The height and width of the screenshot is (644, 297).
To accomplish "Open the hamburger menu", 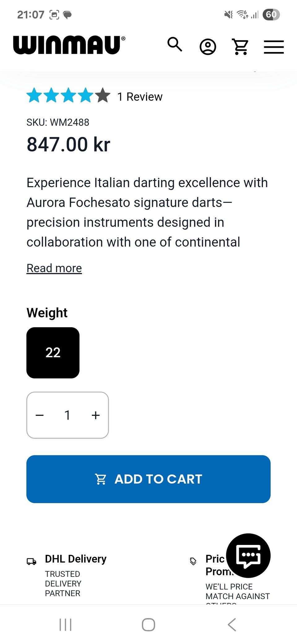I will pos(274,47).
